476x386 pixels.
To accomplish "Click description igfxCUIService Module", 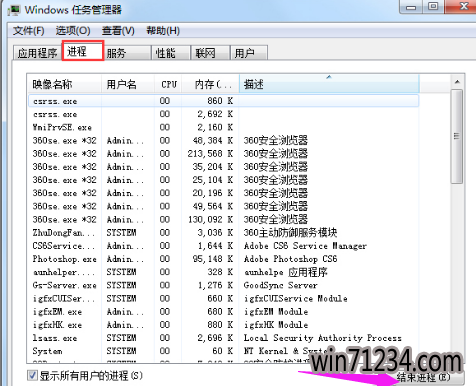I will point(295,298).
